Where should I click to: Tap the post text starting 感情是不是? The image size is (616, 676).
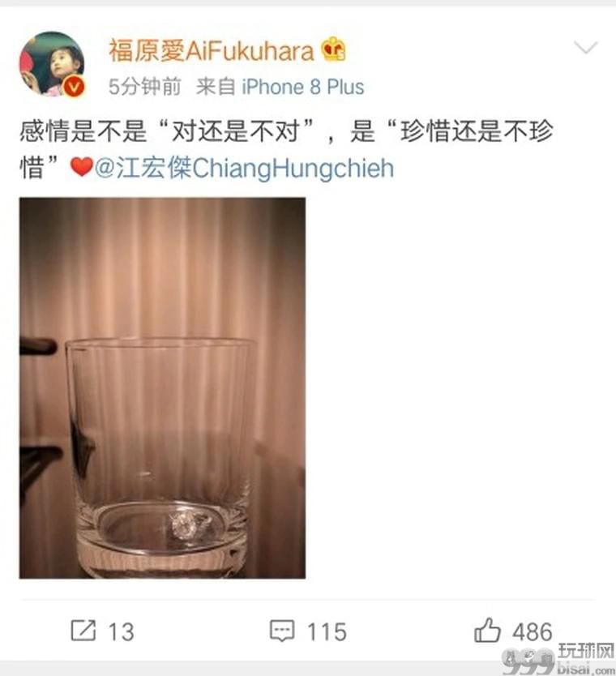pos(286,149)
